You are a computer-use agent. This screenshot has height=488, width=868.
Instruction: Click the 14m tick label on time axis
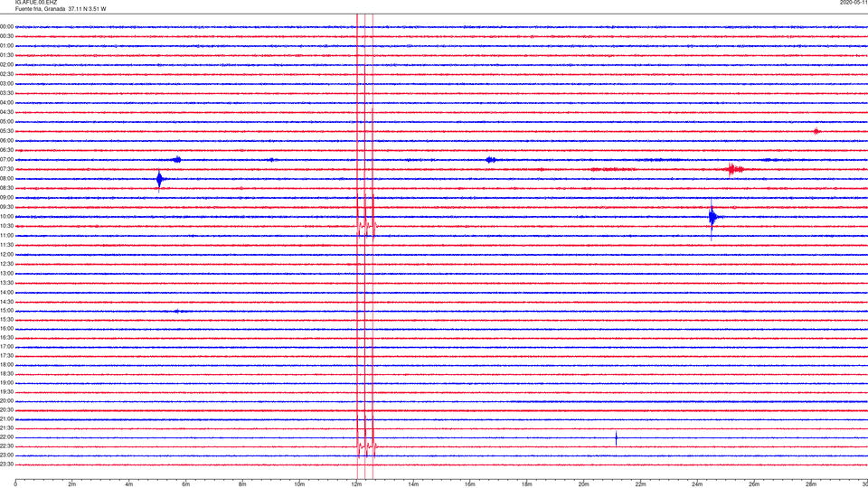[413, 484]
